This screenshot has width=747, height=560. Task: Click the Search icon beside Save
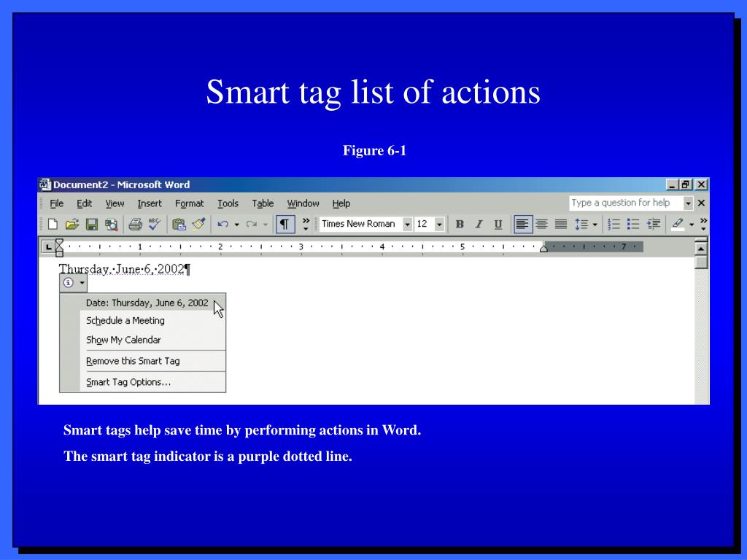(112, 225)
